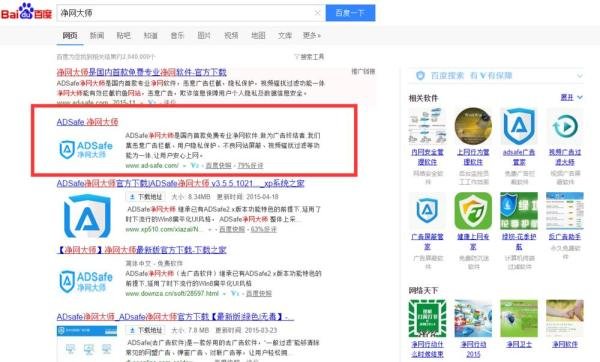
Task: Click the 广告屏蔽管家 shield icon
Action: [427, 210]
